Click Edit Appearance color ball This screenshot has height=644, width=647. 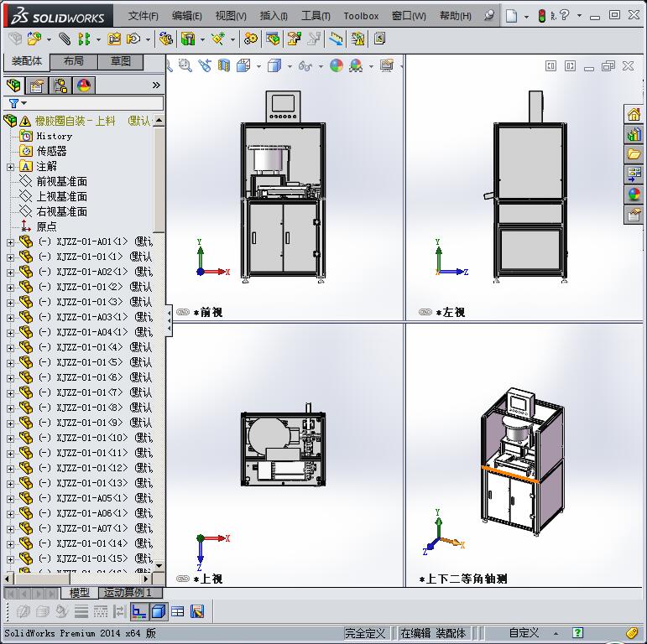pyautogui.click(x=337, y=65)
